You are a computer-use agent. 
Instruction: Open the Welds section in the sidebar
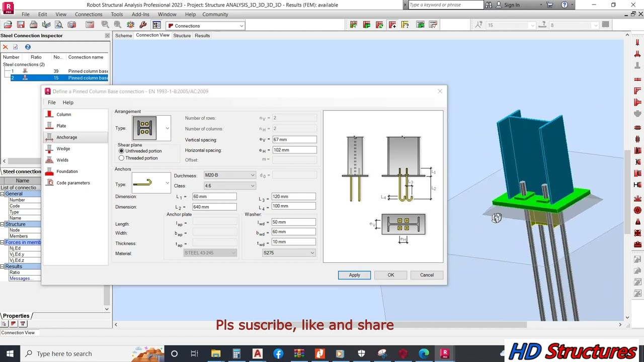[x=75, y=160]
